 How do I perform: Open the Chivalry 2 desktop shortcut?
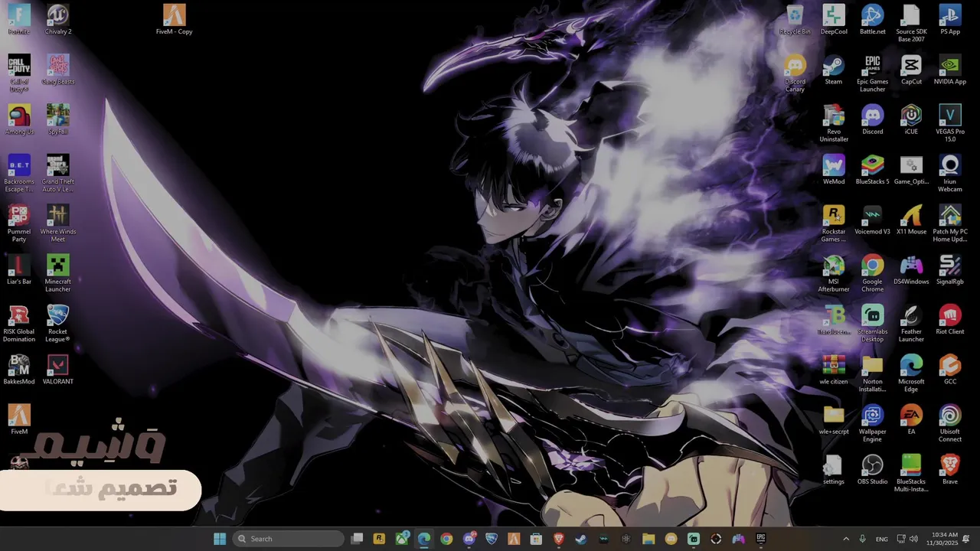[x=58, y=19]
